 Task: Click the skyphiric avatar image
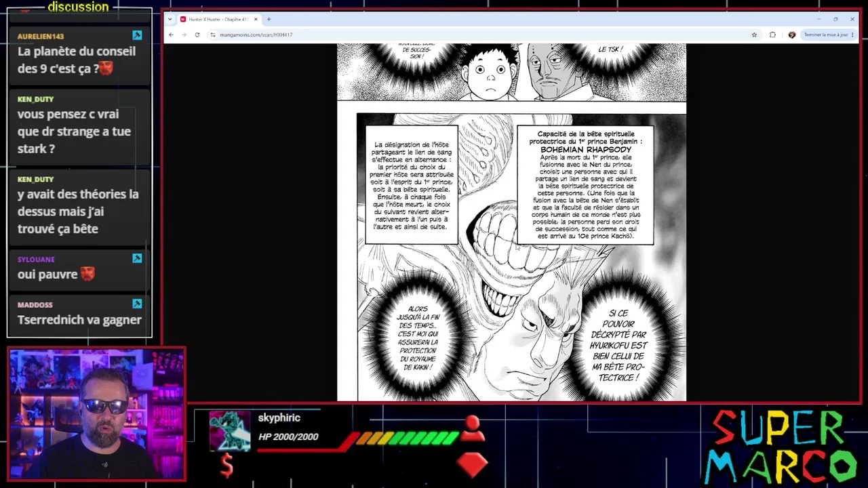[229, 431]
